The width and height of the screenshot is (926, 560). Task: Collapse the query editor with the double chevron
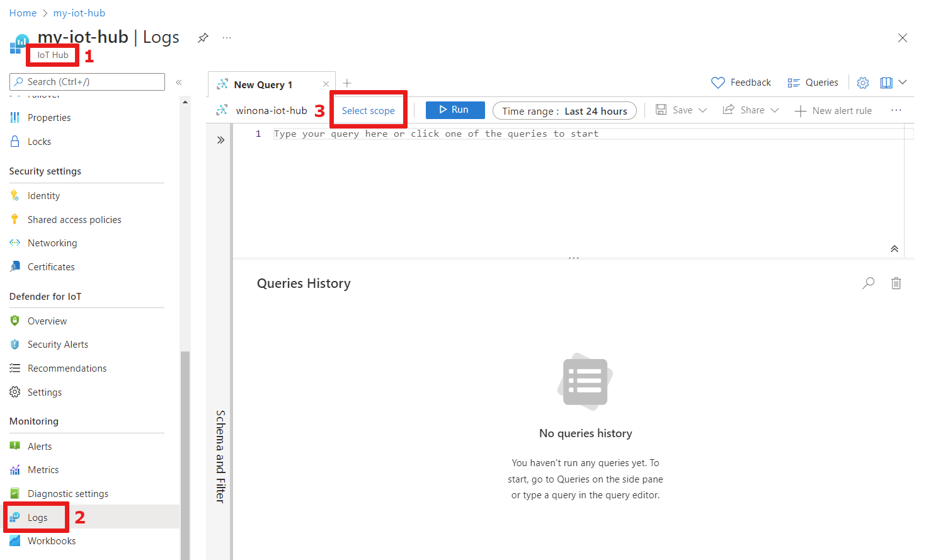895,249
